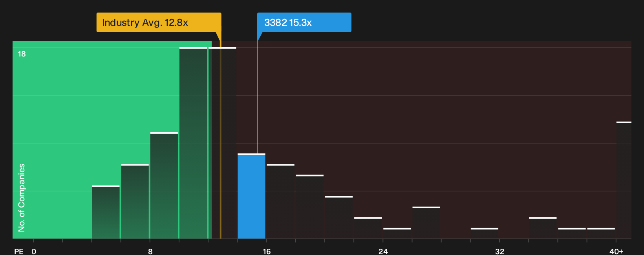Click the 40+ bar at the chart edge
Screen dimensions: 644x255
[624, 180]
